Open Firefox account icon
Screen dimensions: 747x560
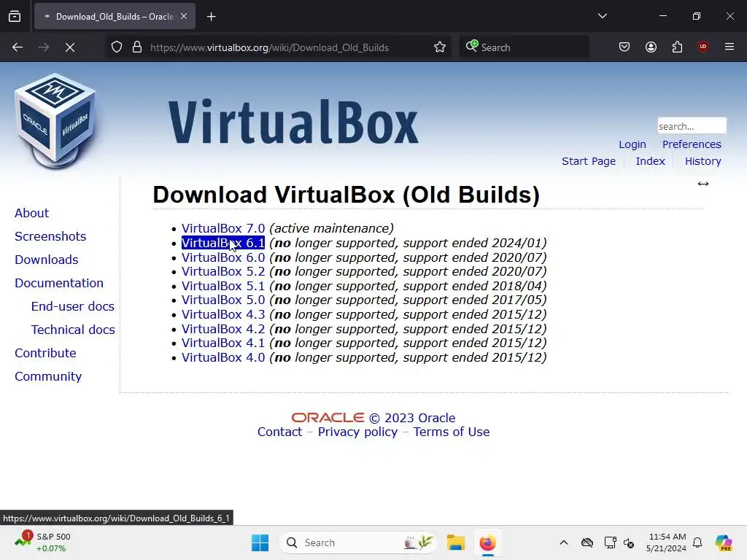point(651,47)
